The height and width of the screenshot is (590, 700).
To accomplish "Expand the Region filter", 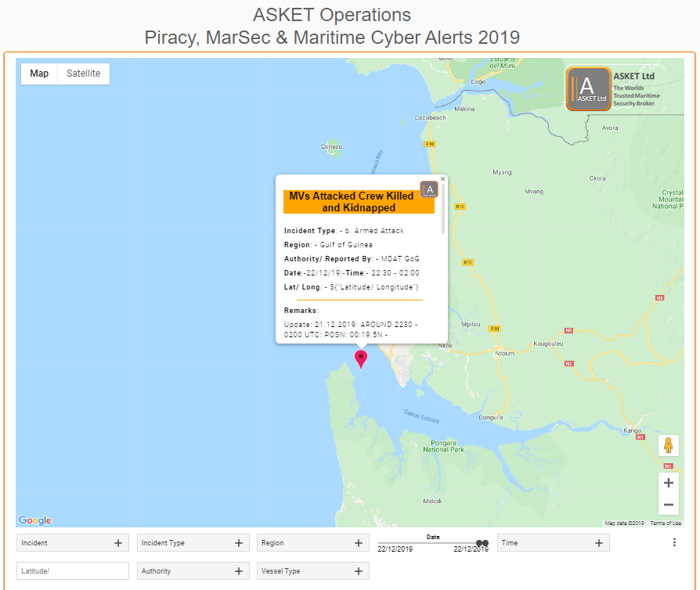I will (x=313, y=543).
